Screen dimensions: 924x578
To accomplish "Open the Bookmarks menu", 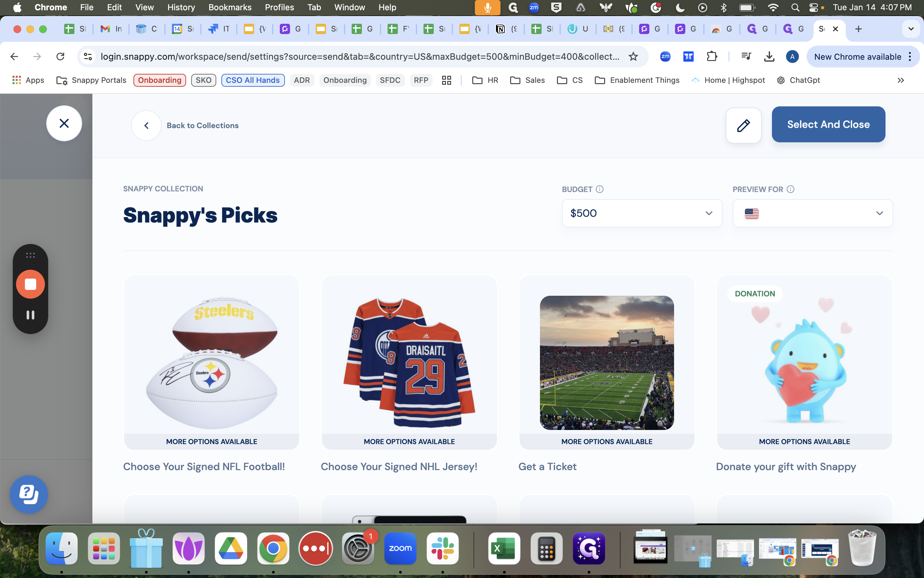I will point(230,7).
